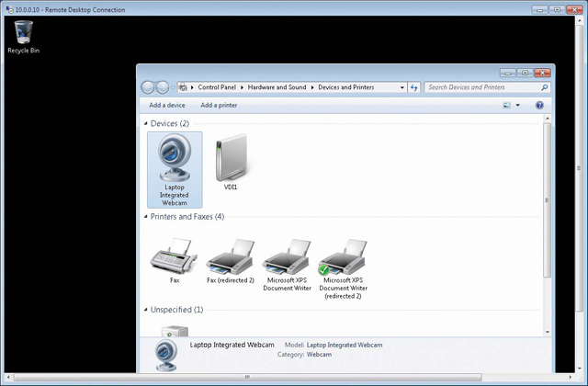Image resolution: width=588 pixels, height=386 pixels.
Task: Go to Control Panel breadcrumb
Action: click(x=217, y=87)
